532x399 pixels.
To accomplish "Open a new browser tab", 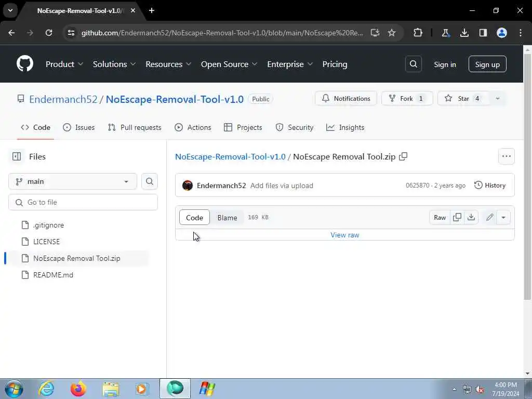I will (152, 10).
